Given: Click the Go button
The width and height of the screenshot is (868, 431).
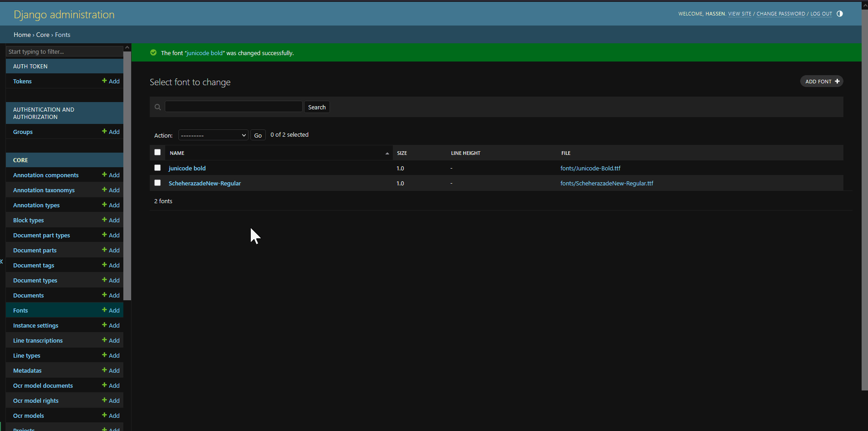Looking at the screenshot, I should [258, 135].
